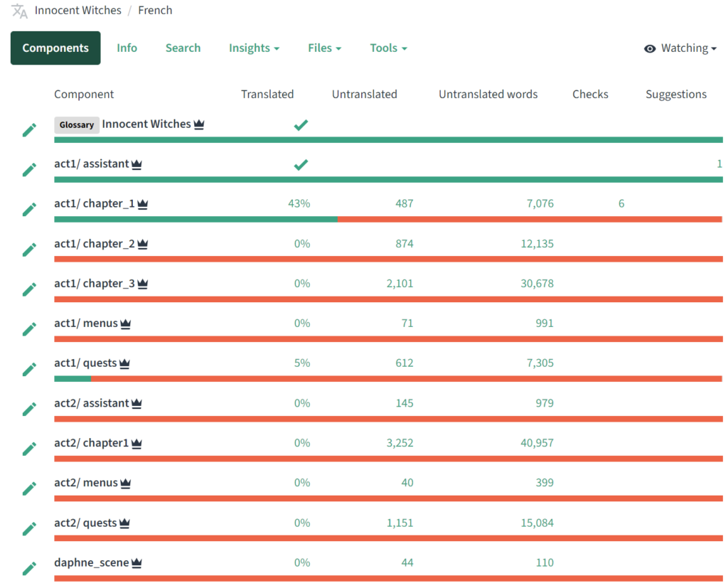Click the pencil icon for daphne_scene
Viewport: 728px width, 588px height.
29,569
